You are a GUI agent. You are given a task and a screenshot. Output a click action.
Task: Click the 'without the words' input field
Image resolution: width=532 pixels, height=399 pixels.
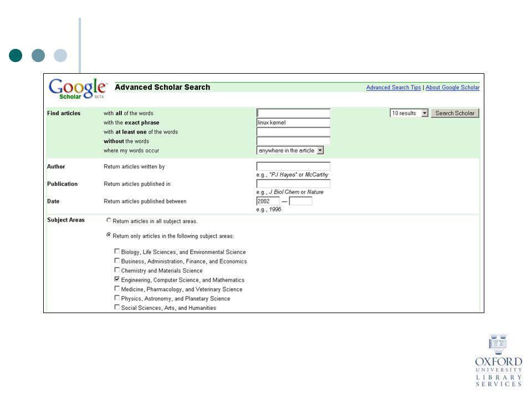[x=293, y=141]
